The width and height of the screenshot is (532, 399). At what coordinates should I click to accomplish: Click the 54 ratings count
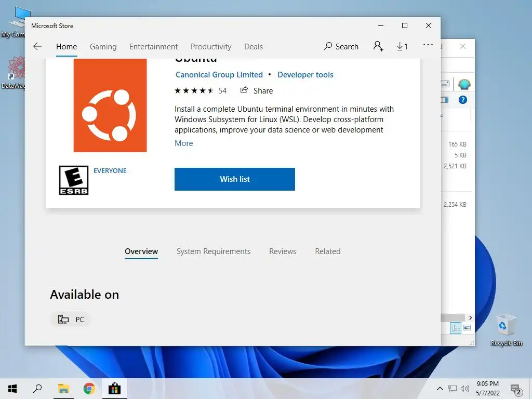222,90
